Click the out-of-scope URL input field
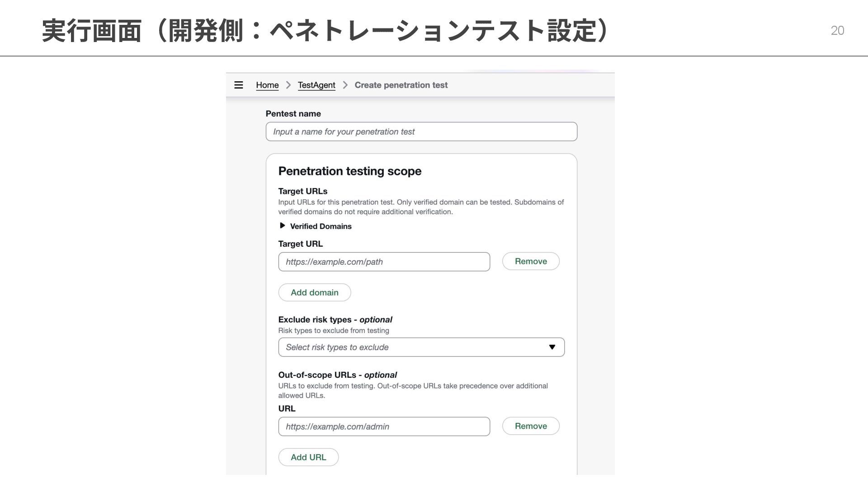Screen dimensions: 868x488 coord(384,427)
